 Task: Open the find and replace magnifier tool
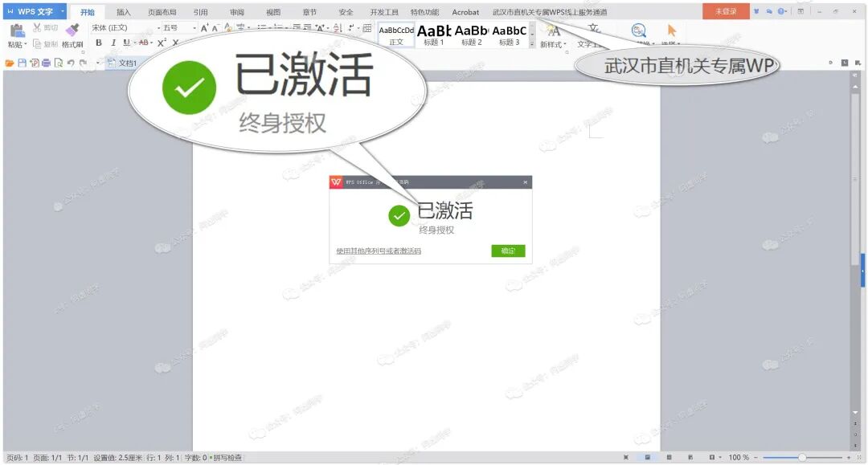(639, 31)
